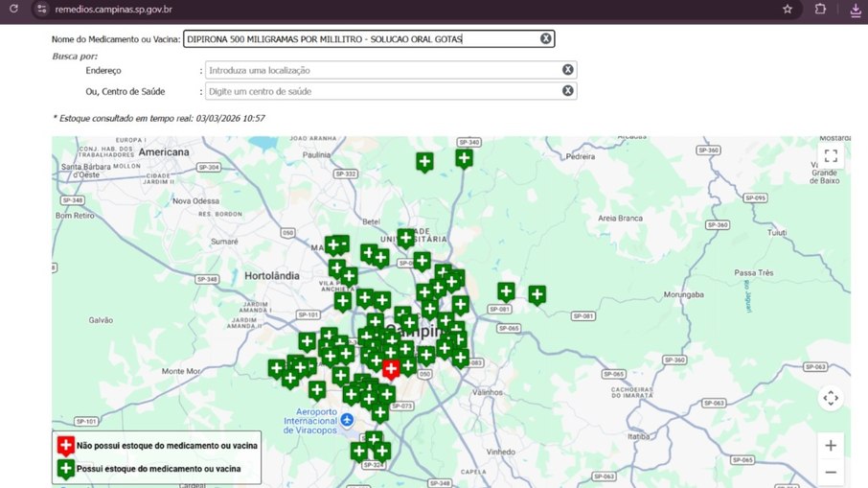The width and height of the screenshot is (868, 488).
Task: Reload the page
Action: [x=13, y=9]
